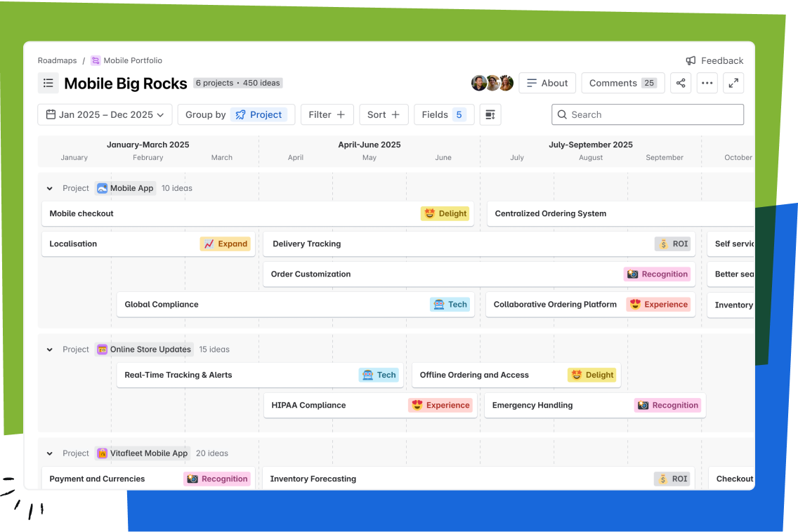Click Recognition tag on Order Customization
This screenshot has width=798, height=532.
point(657,274)
